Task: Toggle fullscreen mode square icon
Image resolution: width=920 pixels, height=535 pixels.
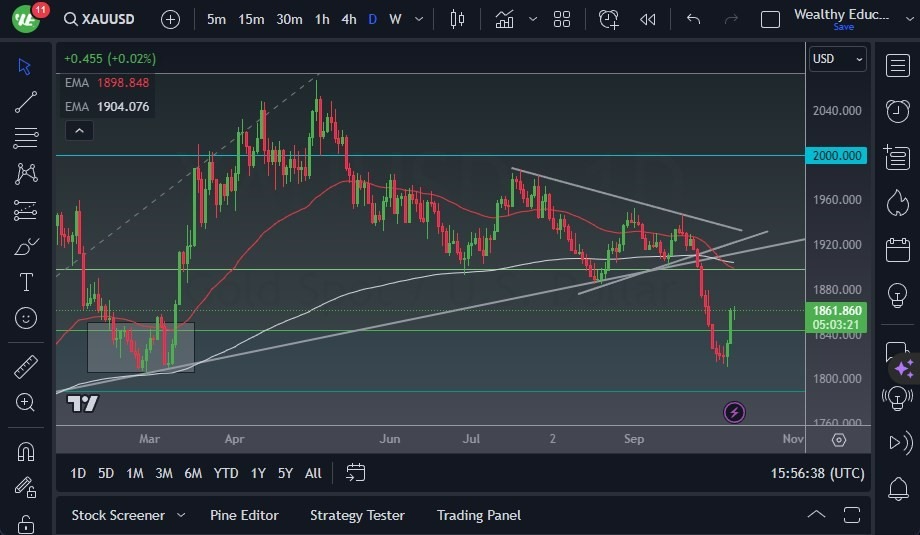Action: (770, 19)
